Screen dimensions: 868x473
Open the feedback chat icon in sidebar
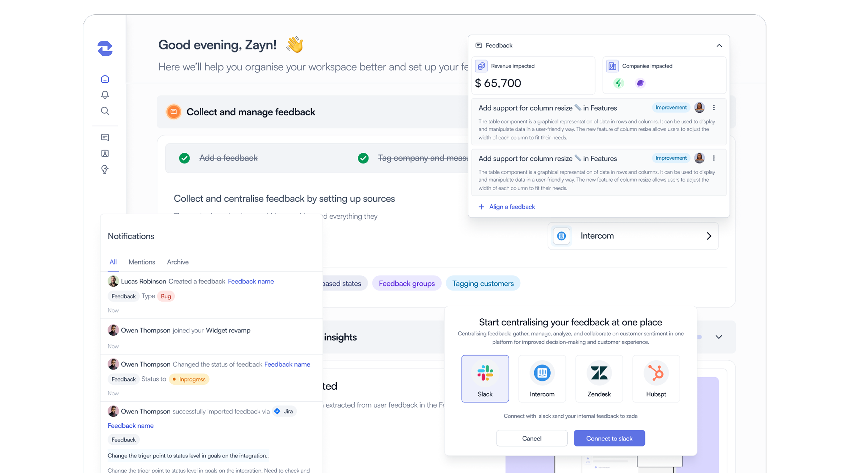point(105,137)
